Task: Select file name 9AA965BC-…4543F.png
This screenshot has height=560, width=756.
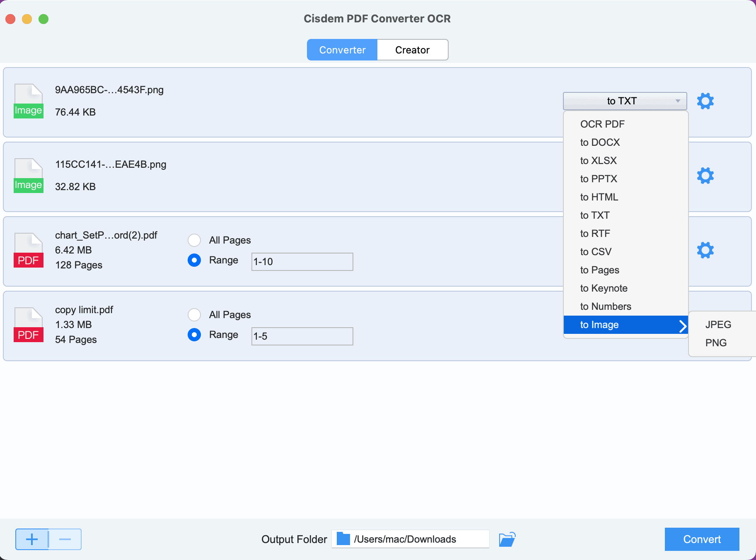Action: tap(109, 90)
